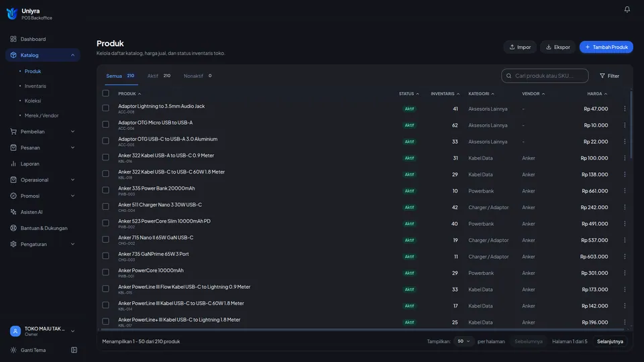The image size is (644, 362).
Task: Click the Unlyra logo icon
Action: 12,13
